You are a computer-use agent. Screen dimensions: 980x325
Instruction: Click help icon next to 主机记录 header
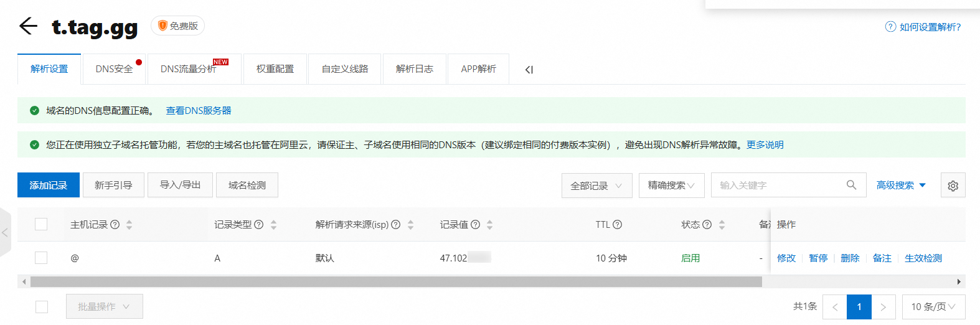click(115, 225)
